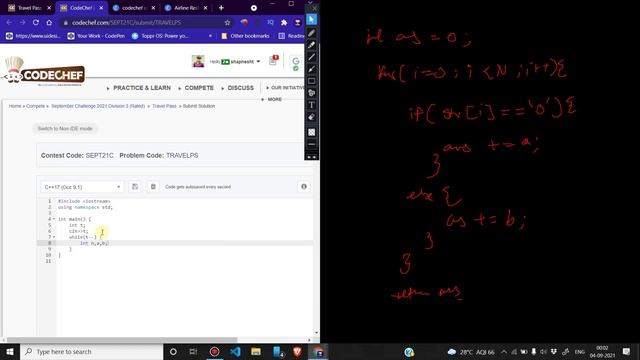
Task: Click the save code icon in editor toolbar
Action: coord(135,187)
